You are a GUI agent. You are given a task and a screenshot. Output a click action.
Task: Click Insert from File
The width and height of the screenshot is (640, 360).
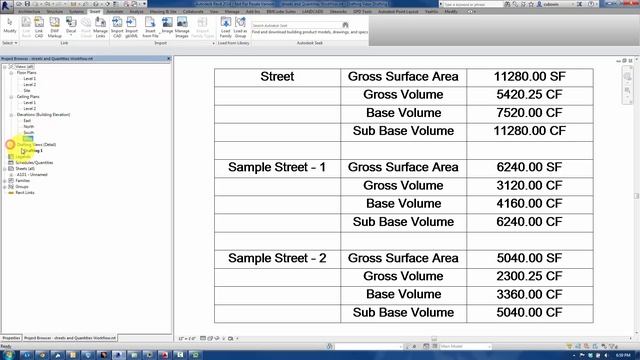click(150, 27)
